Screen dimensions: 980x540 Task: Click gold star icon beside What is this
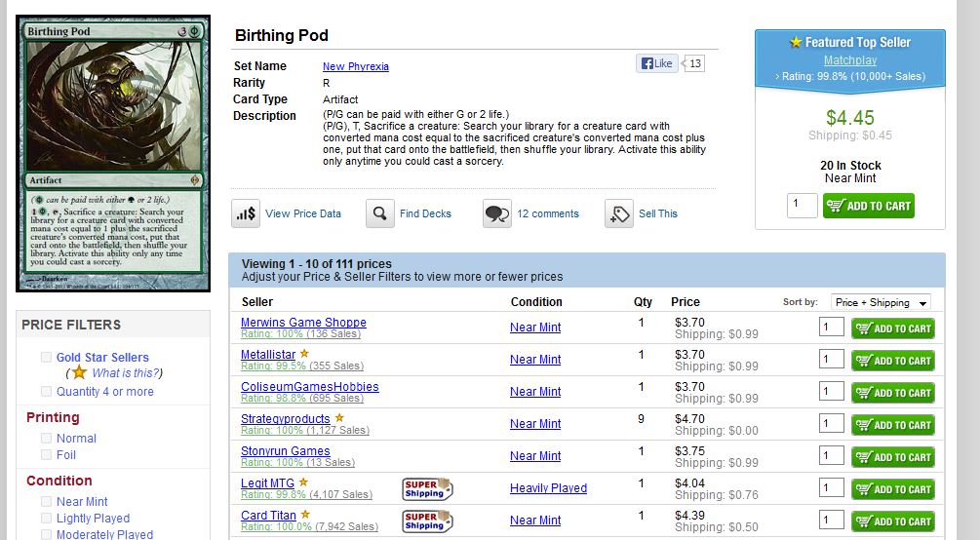tap(79, 372)
